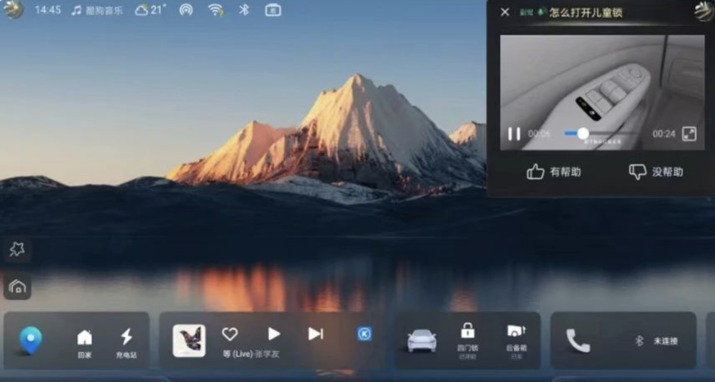
Task: Pause the child lock tutorial video
Action: tap(514, 134)
